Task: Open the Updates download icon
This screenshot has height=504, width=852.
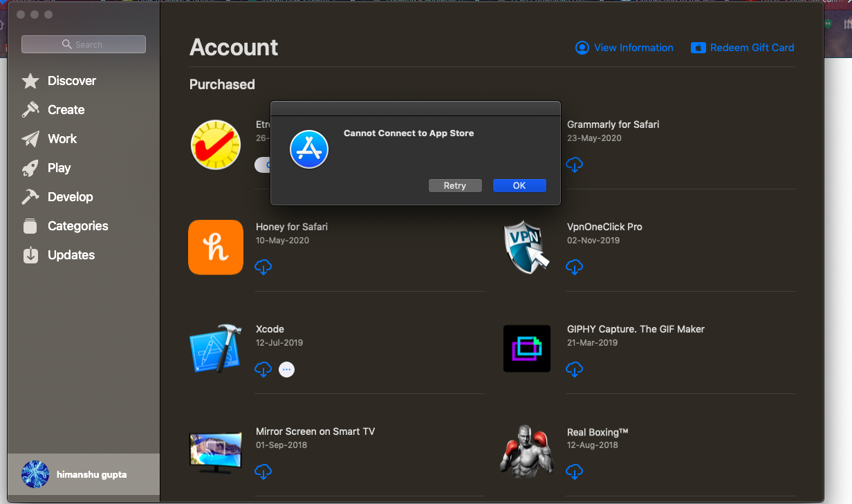Action: tap(30, 255)
